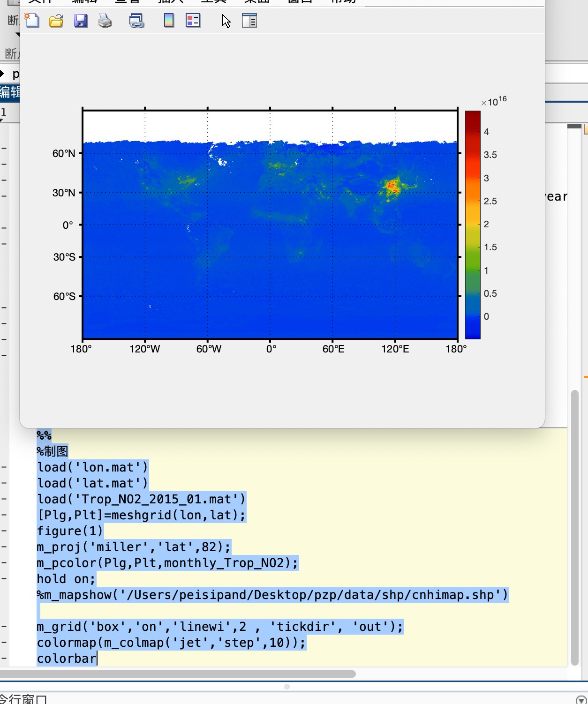
Task: Click the '%制图' comment line
Action: point(53,451)
